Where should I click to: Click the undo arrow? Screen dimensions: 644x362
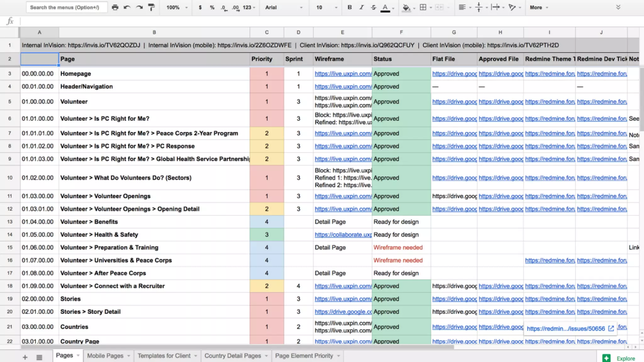pos(127,7)
